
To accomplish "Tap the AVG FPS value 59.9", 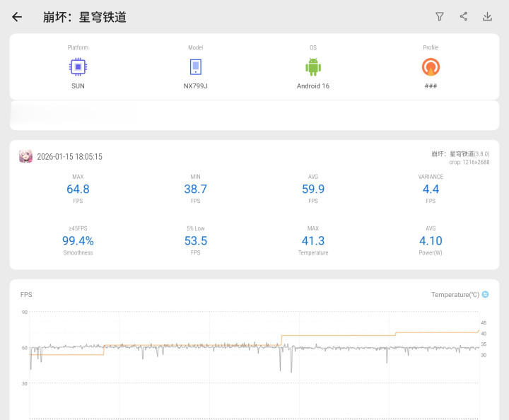I will pyautogui.click(x=313, y=189).
